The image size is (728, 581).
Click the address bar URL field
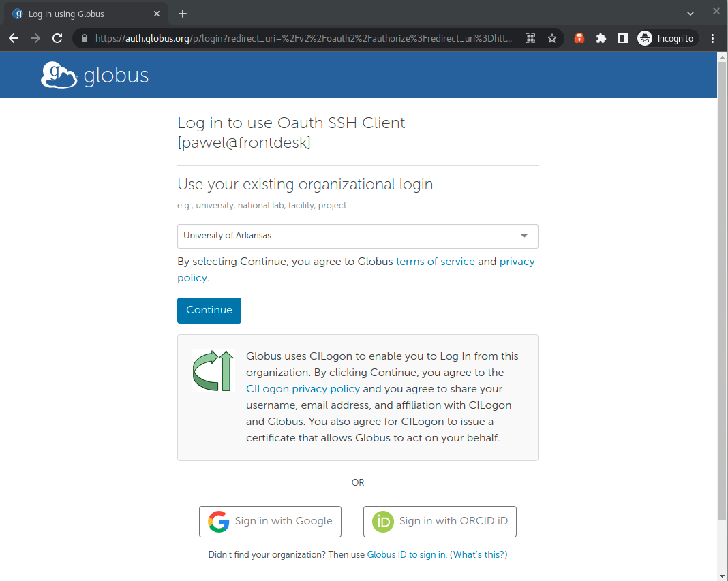303,39
